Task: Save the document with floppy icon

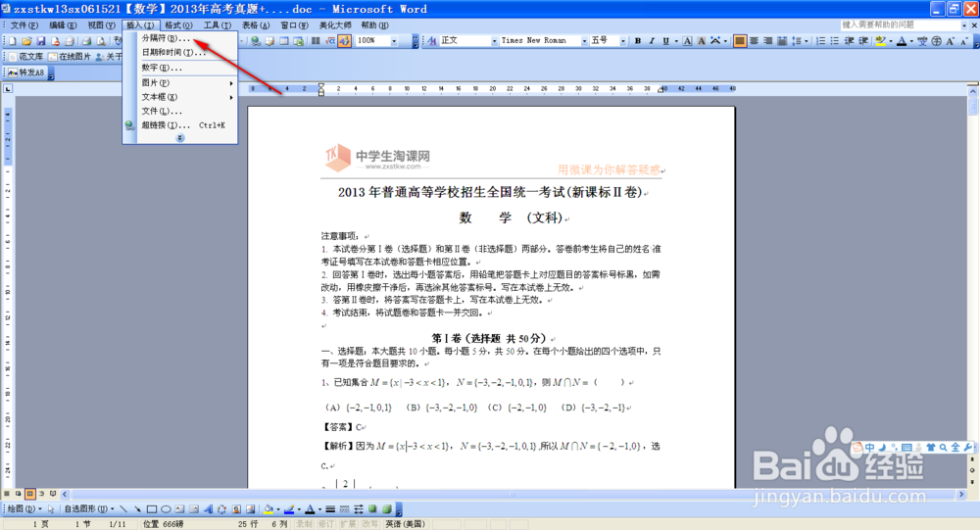Action: (40, 40)
